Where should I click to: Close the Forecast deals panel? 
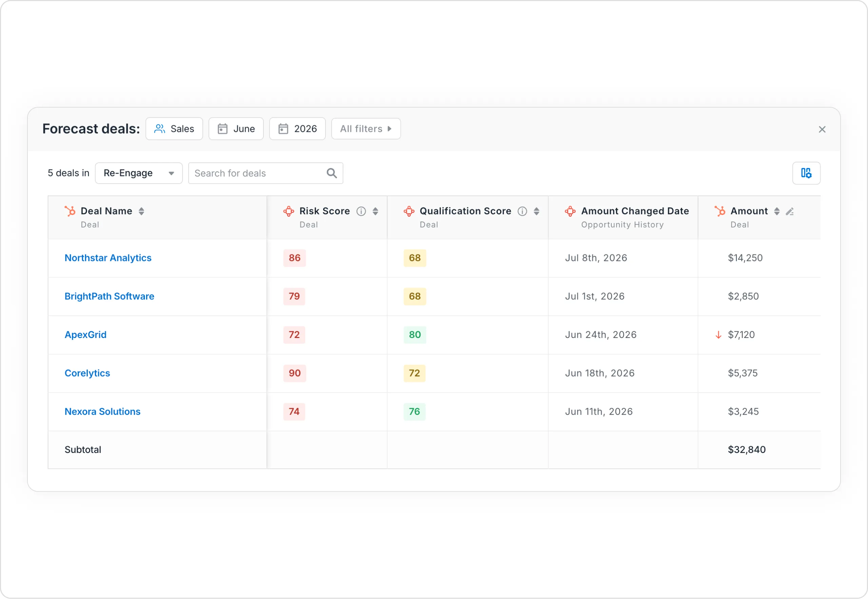822,129
